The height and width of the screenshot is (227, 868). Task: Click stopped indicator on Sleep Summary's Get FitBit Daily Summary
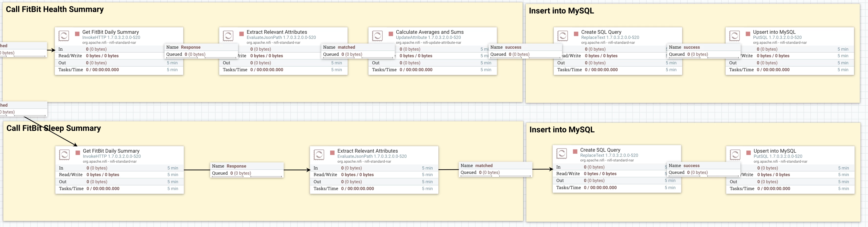coord(78,153)
